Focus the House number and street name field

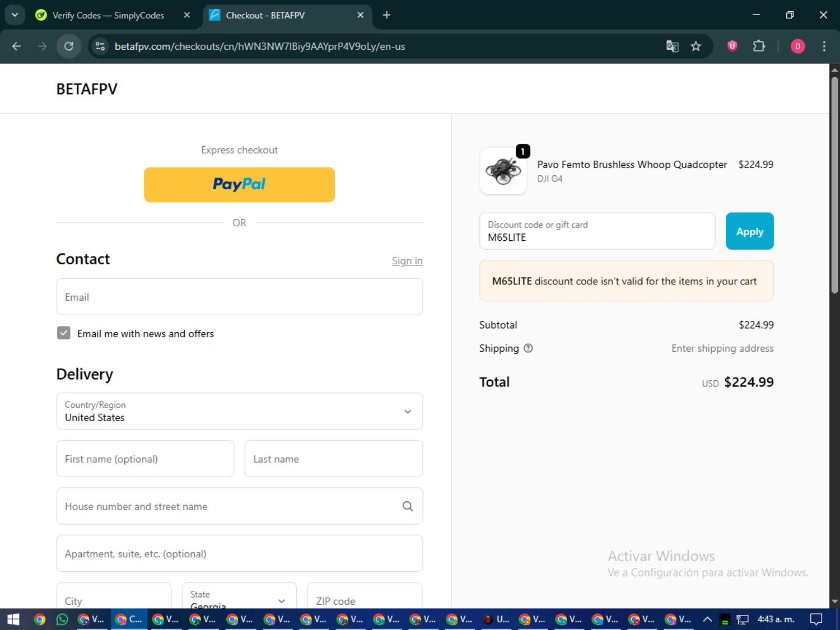pyautogui.click(x=240, y=506)
